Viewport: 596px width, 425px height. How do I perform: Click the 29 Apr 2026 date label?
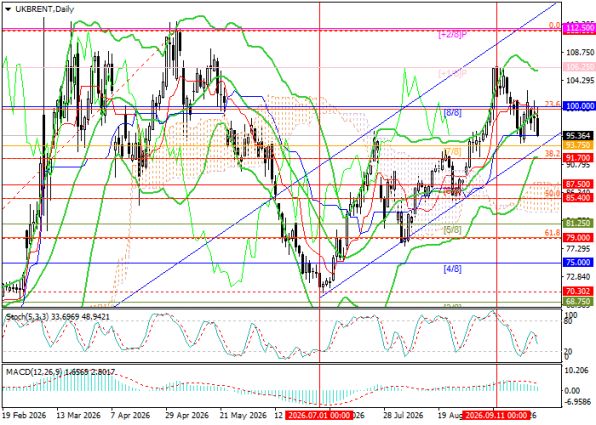click(186, 415)
